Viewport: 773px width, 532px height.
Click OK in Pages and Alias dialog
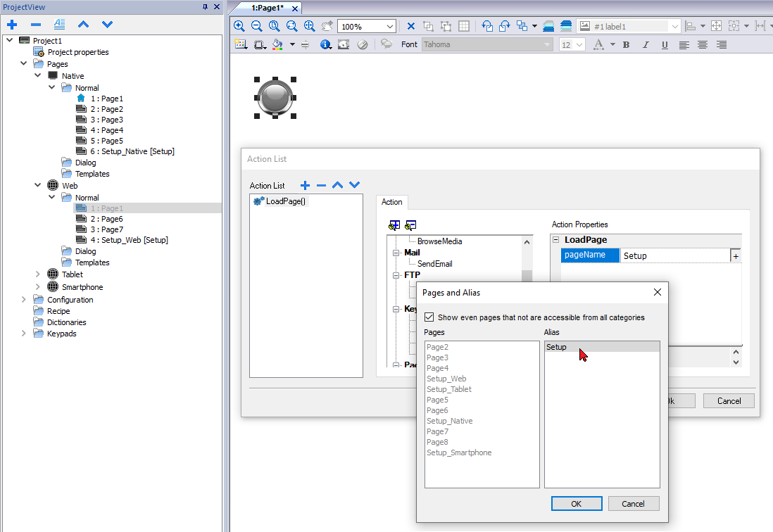click(x=576, y=503)
